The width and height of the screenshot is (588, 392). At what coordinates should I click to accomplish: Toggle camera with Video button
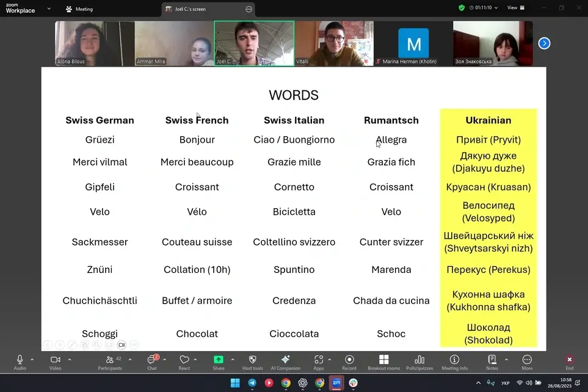[56, 360]
